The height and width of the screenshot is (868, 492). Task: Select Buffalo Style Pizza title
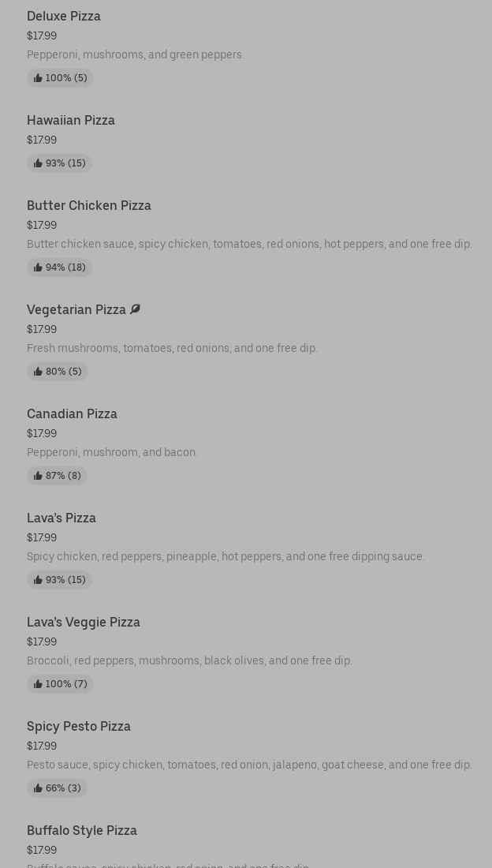(82, 830)
